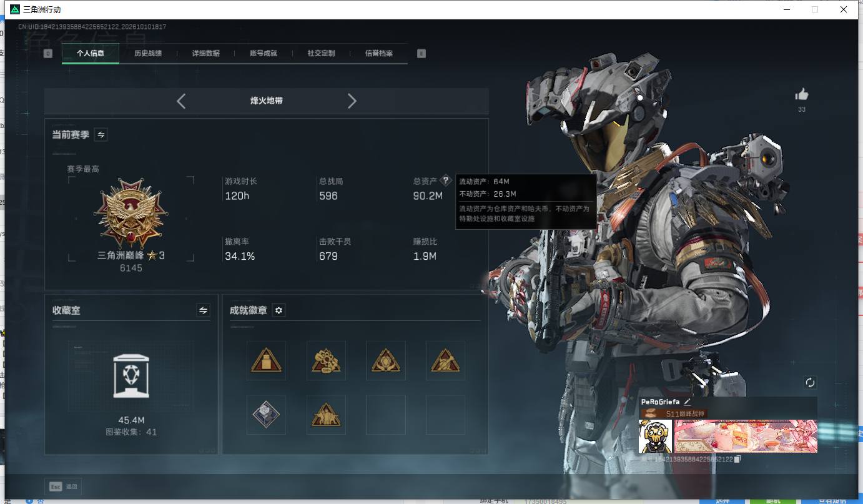This screenshot has height=504, width=863.
Task: Open the 账号成就 tab
Action: click(264, 54)
